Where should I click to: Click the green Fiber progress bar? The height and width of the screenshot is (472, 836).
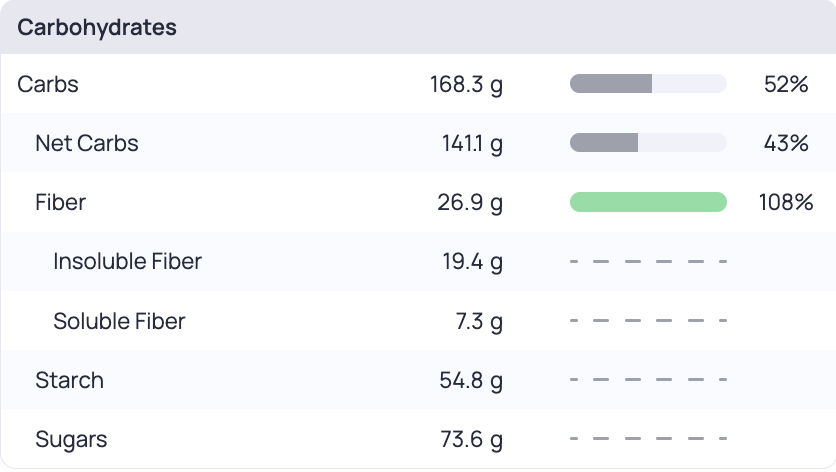click(648, 202)
